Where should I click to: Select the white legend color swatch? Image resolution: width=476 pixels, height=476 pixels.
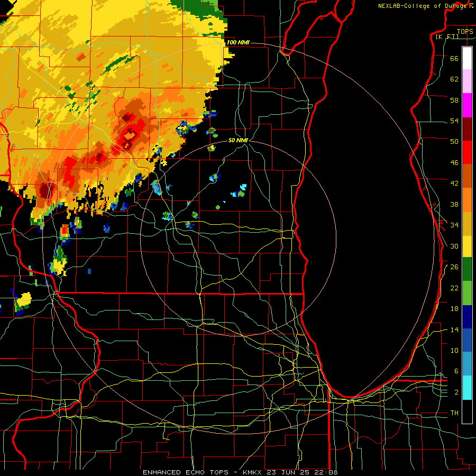467,58
